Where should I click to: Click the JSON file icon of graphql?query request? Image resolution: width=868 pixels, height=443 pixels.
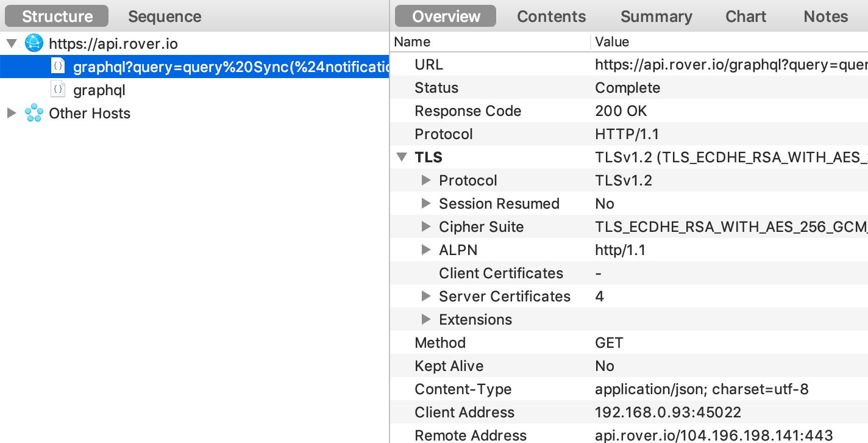click(x=58, y=67)
